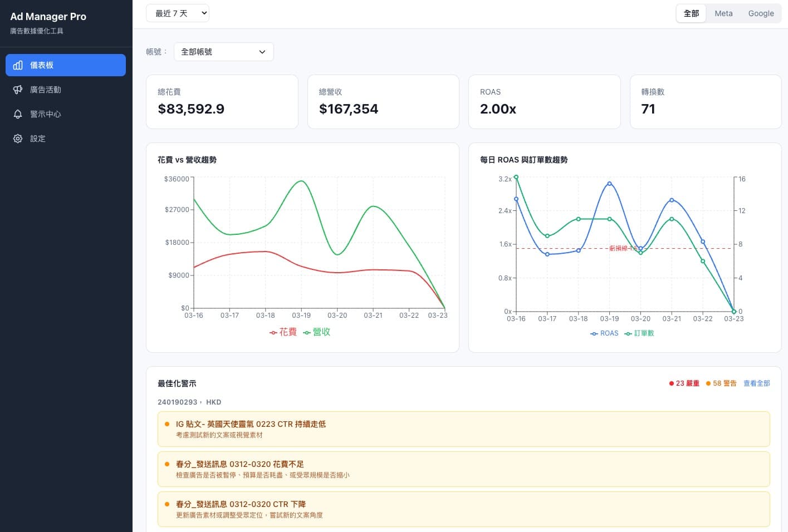Screen dimensions: 788x532
Task: Open the 最近 7 天 date range dropdown
Action: pyautogui.click(x=178, y=13)
